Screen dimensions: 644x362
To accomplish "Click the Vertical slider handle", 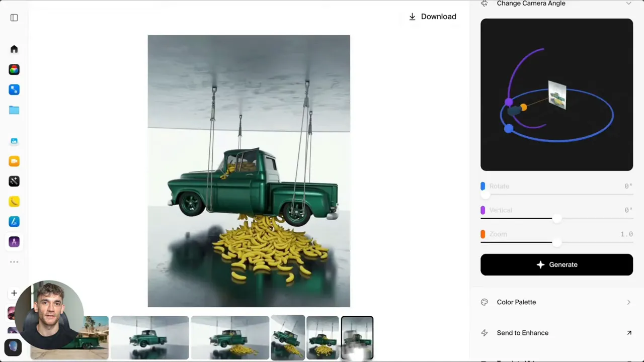I will 556,218.
